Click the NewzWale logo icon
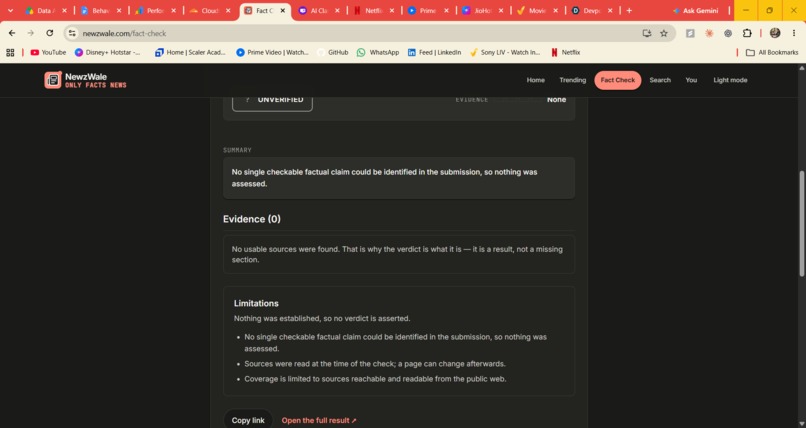Image resolution: width=806 pixels, height=428 pixels. pyautogui.click(x=53, y=80)
